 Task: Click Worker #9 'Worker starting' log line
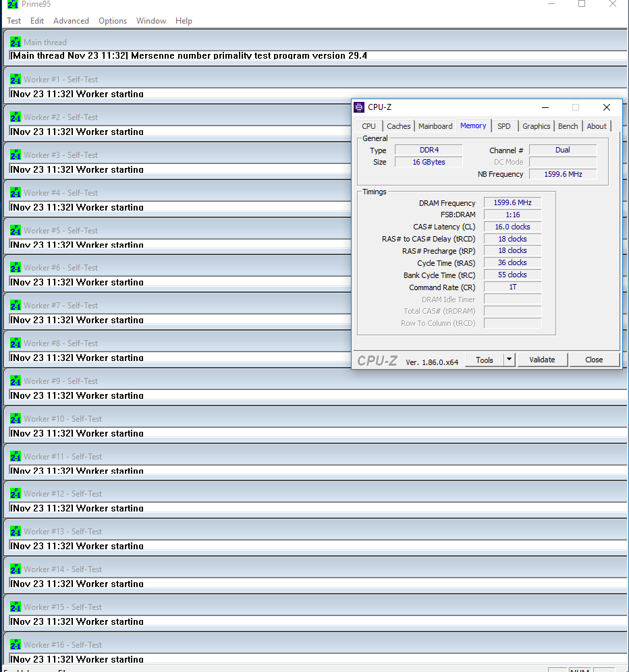77,395
